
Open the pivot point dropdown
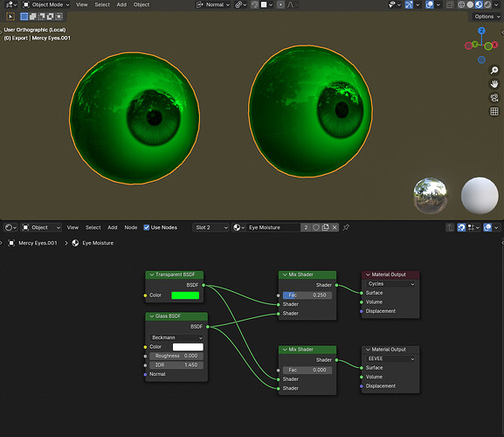pos(240,4)
